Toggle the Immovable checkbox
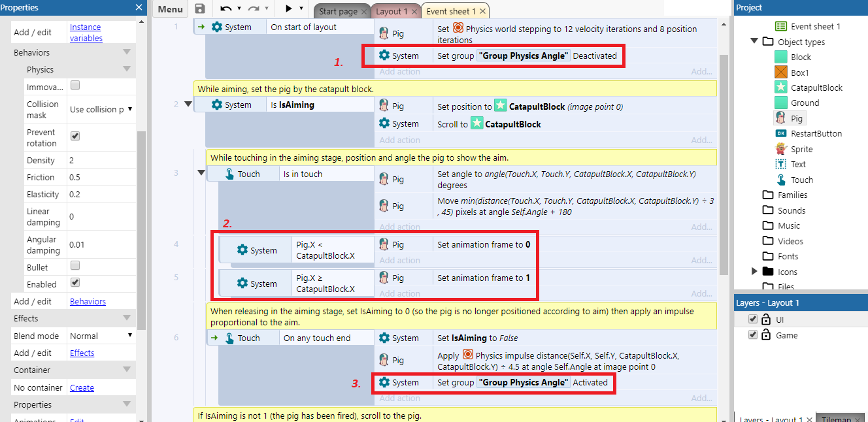 click(x=75, y=86)
